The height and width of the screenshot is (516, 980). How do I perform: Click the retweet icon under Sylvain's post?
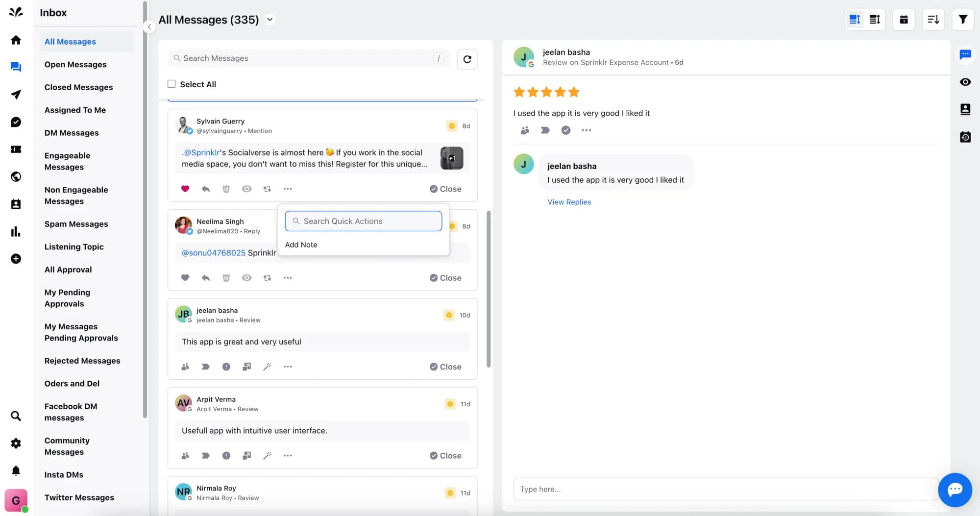[x=267, y=189]
